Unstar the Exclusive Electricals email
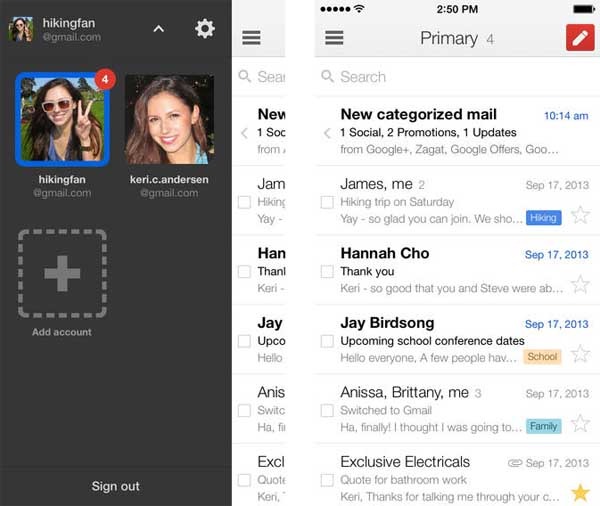This screenshot has width=600, height=506. (x=580, y=492)
